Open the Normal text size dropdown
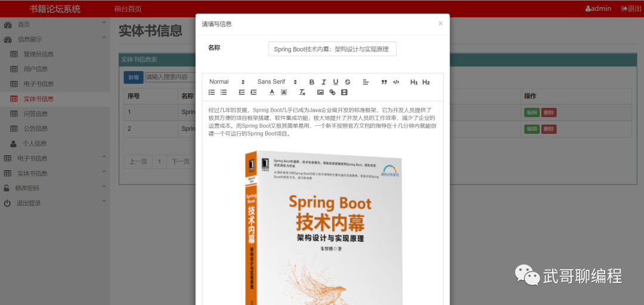644x305 pixels. [227, 82]
